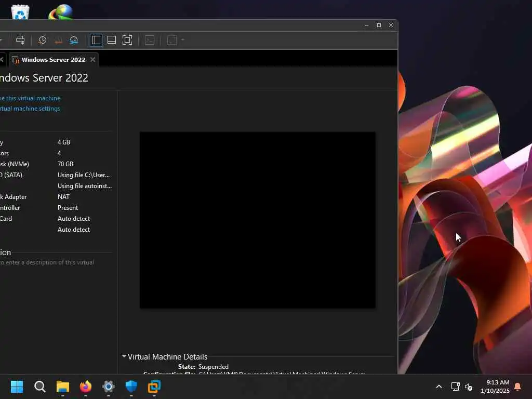
Task: Enter full screen mode icon
Action: click(127, 40)
